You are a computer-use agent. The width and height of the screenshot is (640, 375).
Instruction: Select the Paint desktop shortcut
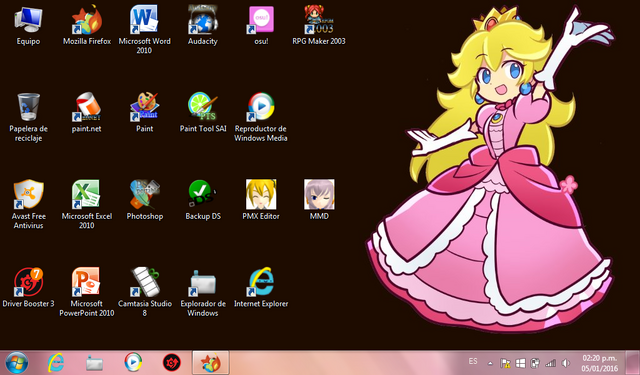tap(144, 113)
